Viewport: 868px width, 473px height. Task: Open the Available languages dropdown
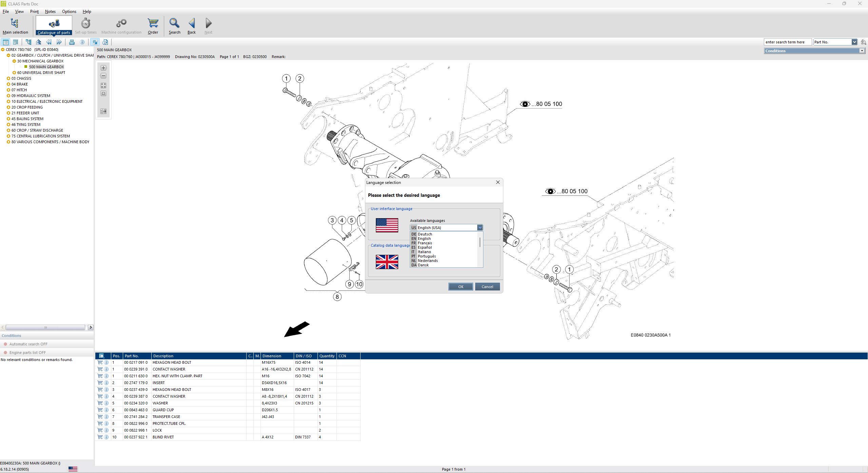480,227
